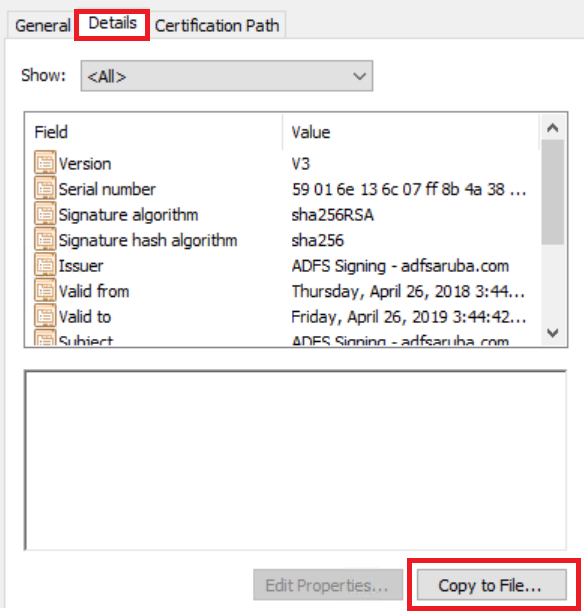The image size is (584, 615).
Task: Click the field list scroll up arrow
Action: coord(553,127)
